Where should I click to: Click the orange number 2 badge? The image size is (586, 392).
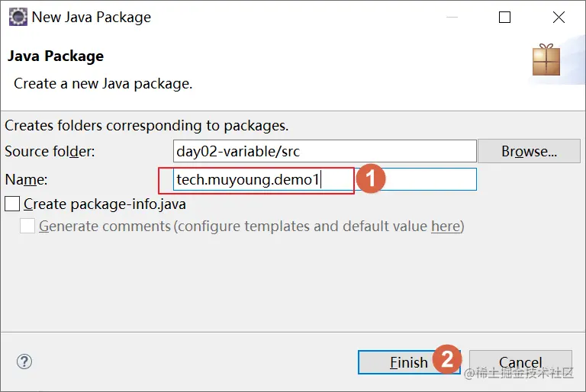pyautogui.click(x=447, y=358)
